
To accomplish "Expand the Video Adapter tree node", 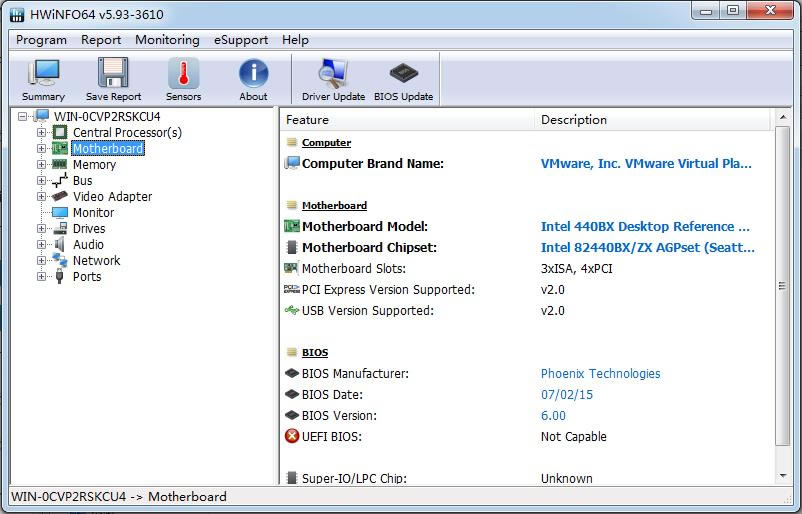I will (x=41, y=196).
